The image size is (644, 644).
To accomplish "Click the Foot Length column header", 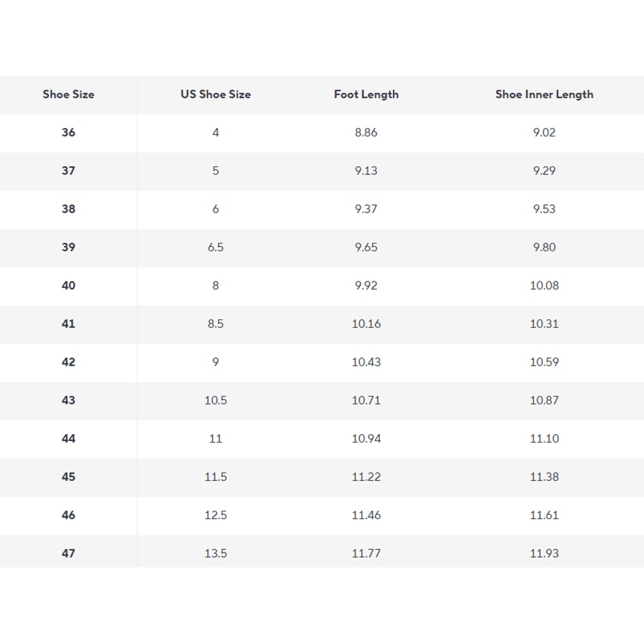I will (366, 95).
